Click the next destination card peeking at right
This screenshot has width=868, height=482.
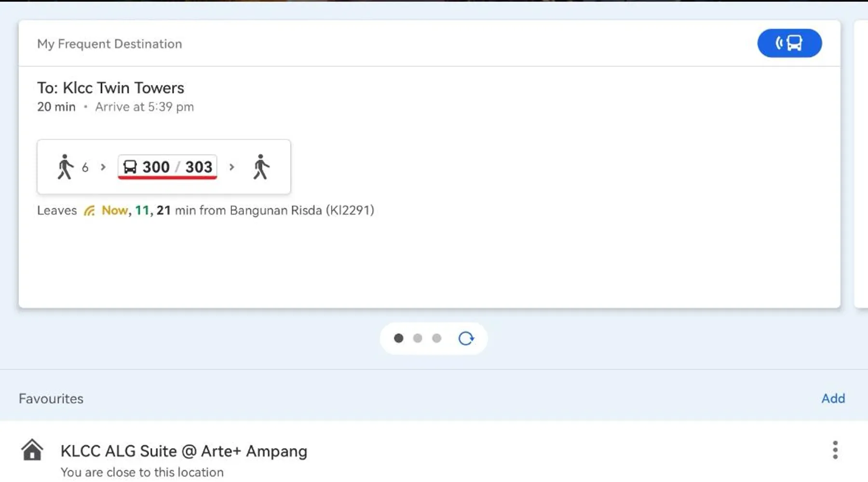point(861,164)
